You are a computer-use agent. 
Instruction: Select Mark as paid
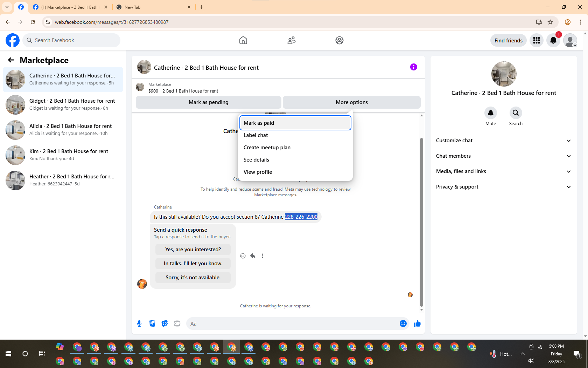[x=295, y=123]
